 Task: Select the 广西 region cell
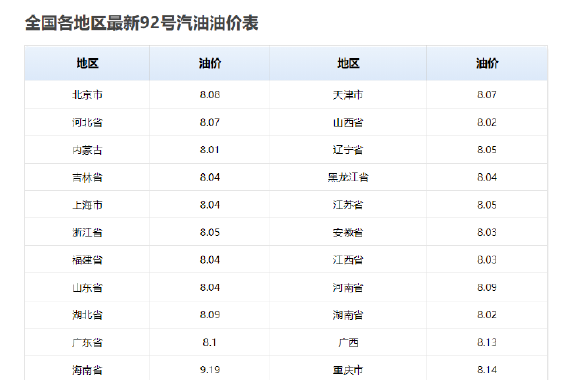coord(348,343)
